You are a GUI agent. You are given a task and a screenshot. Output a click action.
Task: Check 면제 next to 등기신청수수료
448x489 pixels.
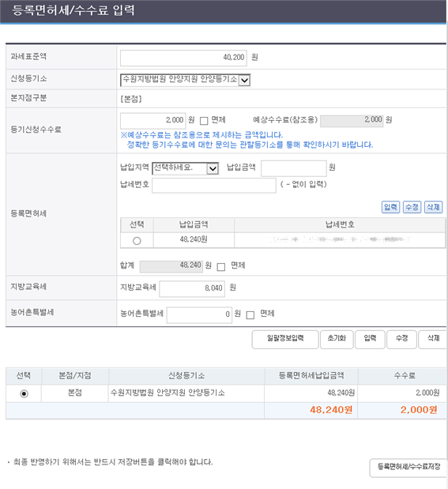(204, 121)
